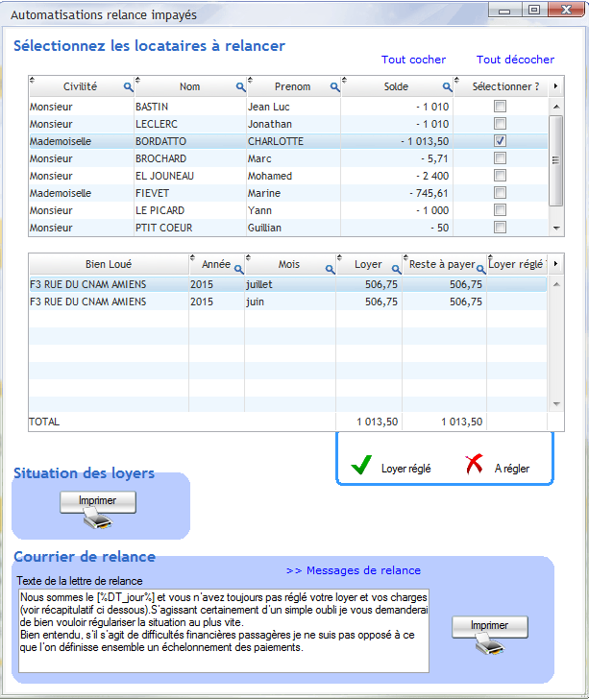Click the printer icon under Situation des loyers
Viewport: 589px width, 700px height.
pos(97,520)
